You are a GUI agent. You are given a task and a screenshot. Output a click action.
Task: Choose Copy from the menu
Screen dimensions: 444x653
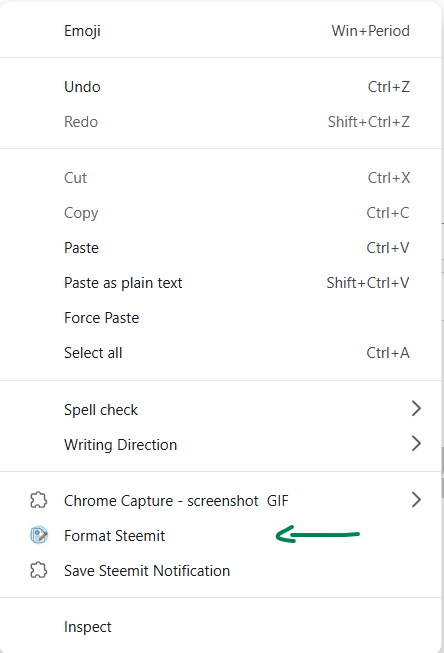221,213
